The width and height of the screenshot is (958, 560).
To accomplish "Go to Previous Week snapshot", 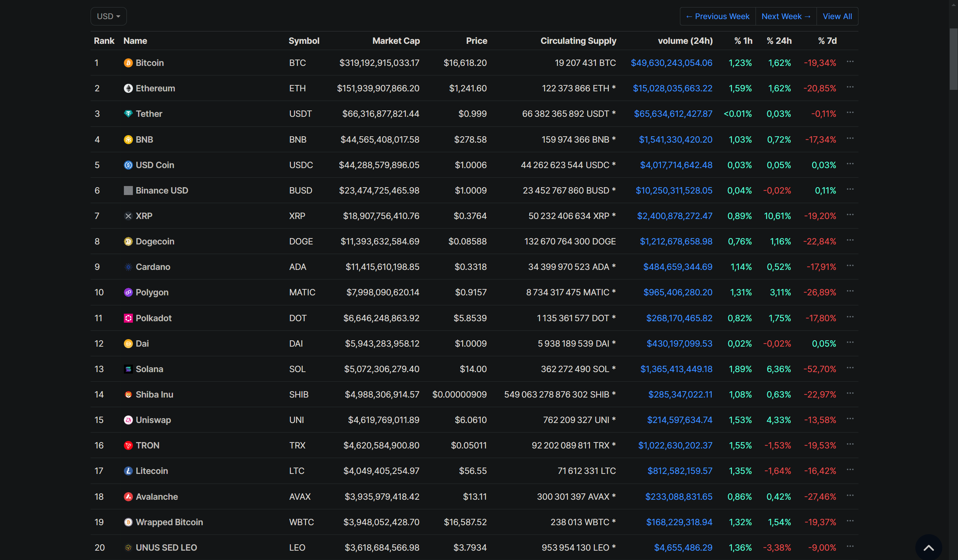I will pos(717,16).
